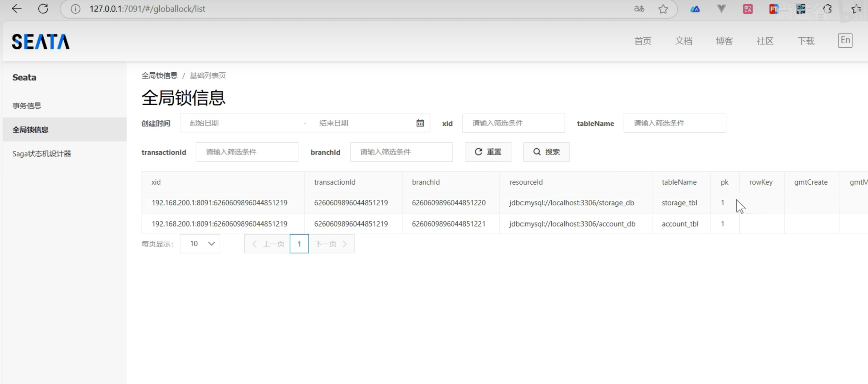Reload the page with the refresh icon
This screenshot has height=384, width=868.
point(43,9)
